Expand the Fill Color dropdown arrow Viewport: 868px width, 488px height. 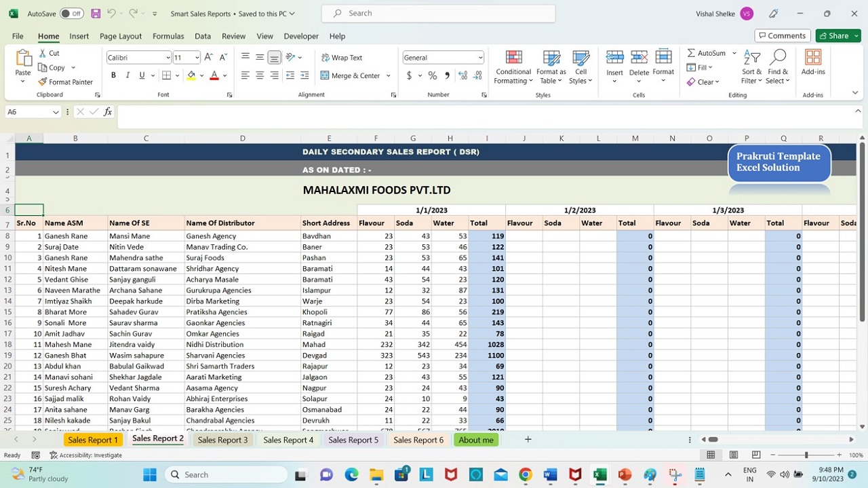[x=200, y=75]
